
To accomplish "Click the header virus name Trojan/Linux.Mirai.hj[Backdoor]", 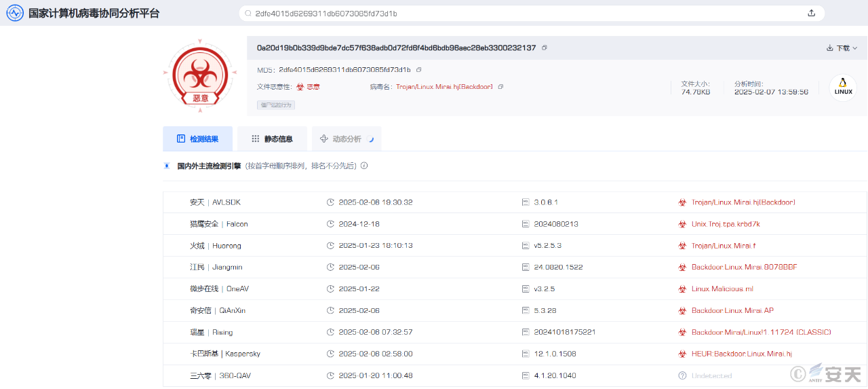I will (x=444, y=87).
